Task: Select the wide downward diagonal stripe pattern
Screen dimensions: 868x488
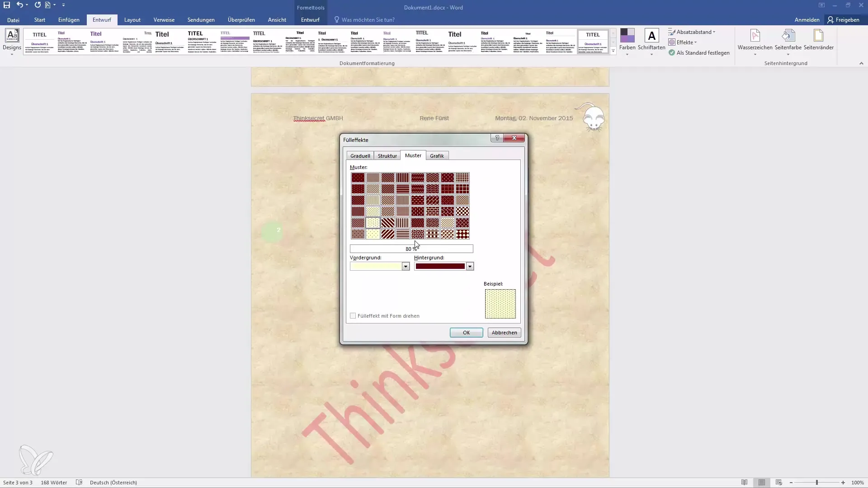Action: click(388, 223)
